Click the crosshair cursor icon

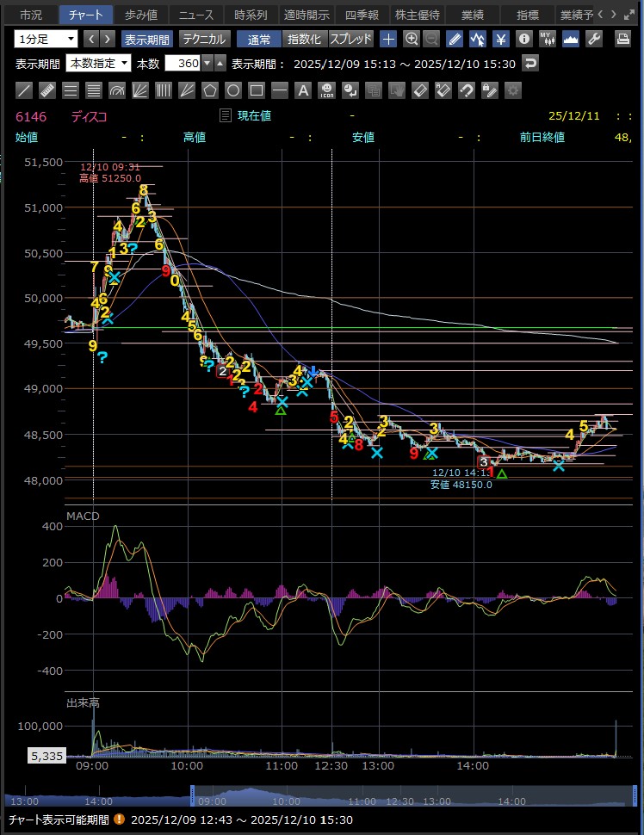(389, 39)
